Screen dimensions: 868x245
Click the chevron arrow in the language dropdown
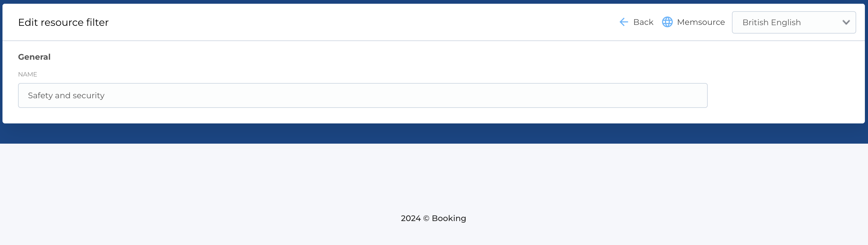pos(846,23)
